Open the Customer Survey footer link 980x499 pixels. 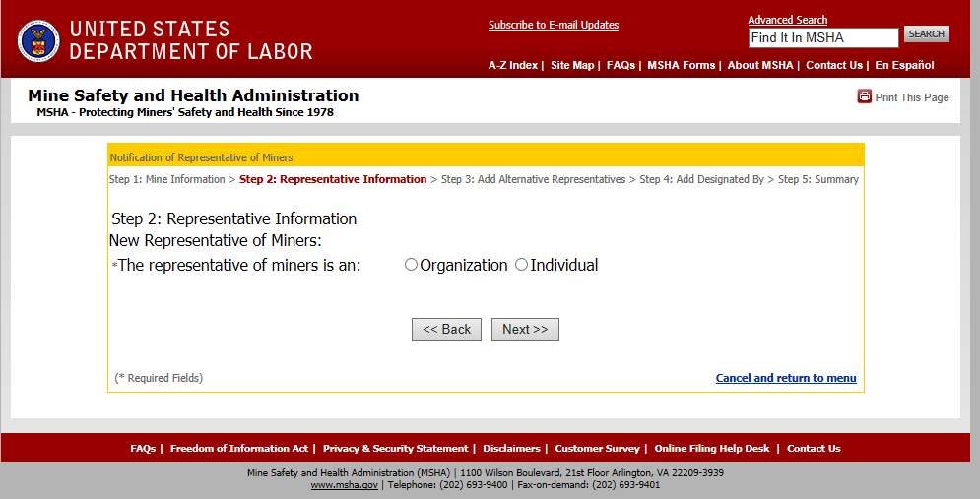[597, 449]
